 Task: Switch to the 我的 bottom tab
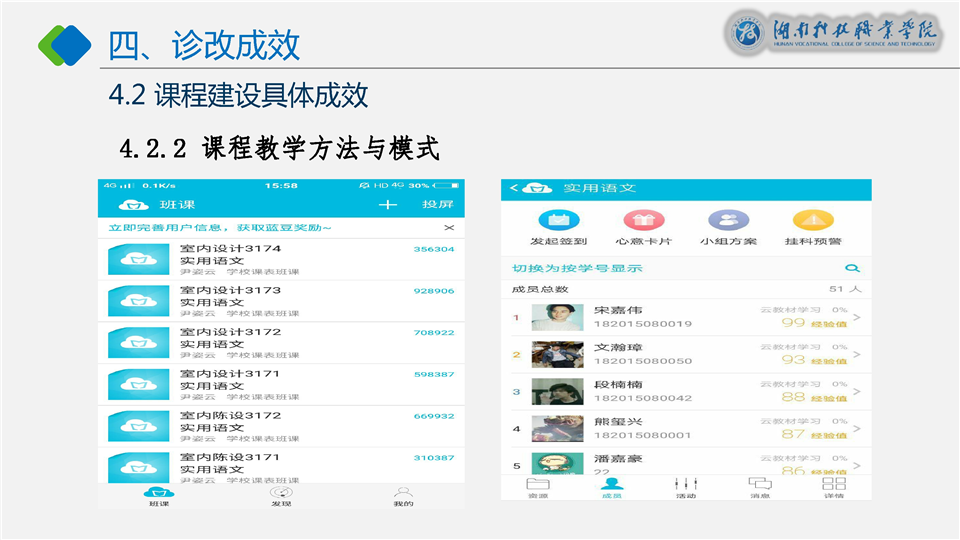tap(403, 495)
